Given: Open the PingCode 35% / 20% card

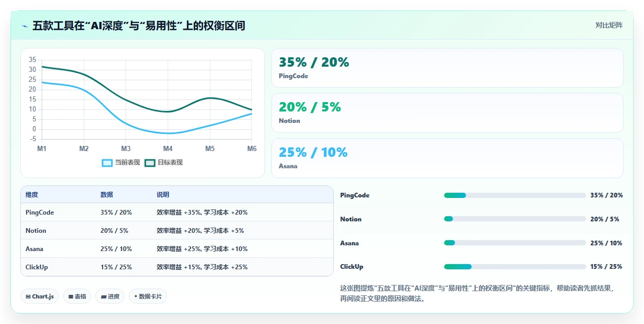Looking at the screenshot, I should pyautogui.click(x=447, y=68).
